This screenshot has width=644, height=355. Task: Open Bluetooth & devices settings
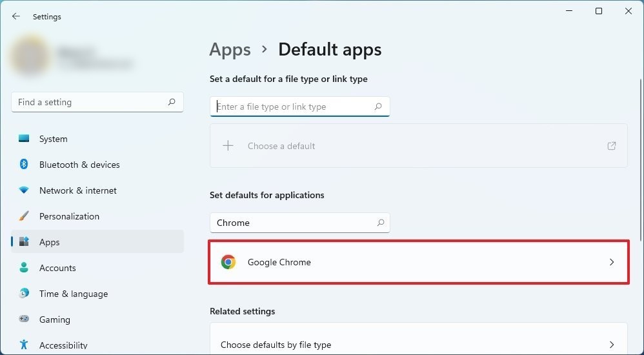[x=97, y=165]
